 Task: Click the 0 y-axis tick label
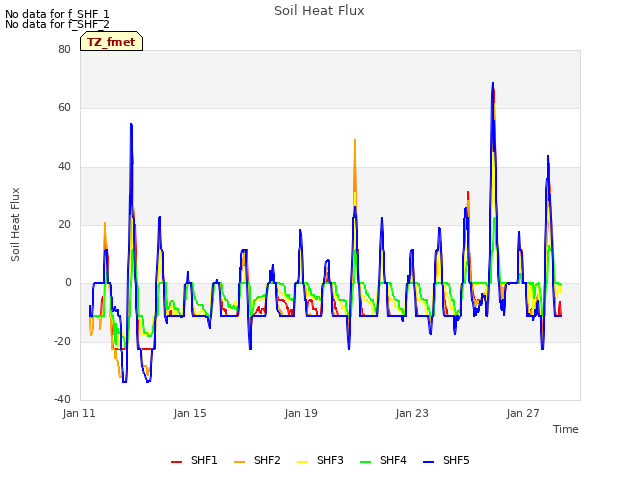[68, 282]
